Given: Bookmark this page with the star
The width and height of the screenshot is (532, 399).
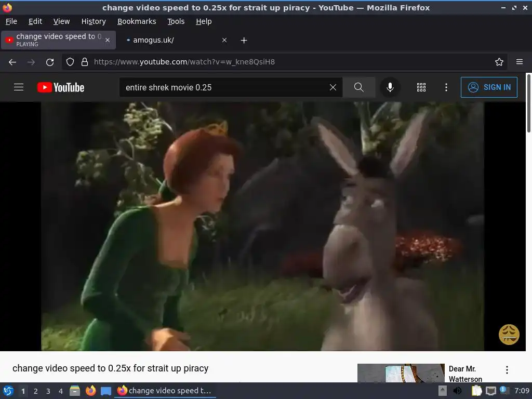Looking at the screenshot, I should point(499,62).
